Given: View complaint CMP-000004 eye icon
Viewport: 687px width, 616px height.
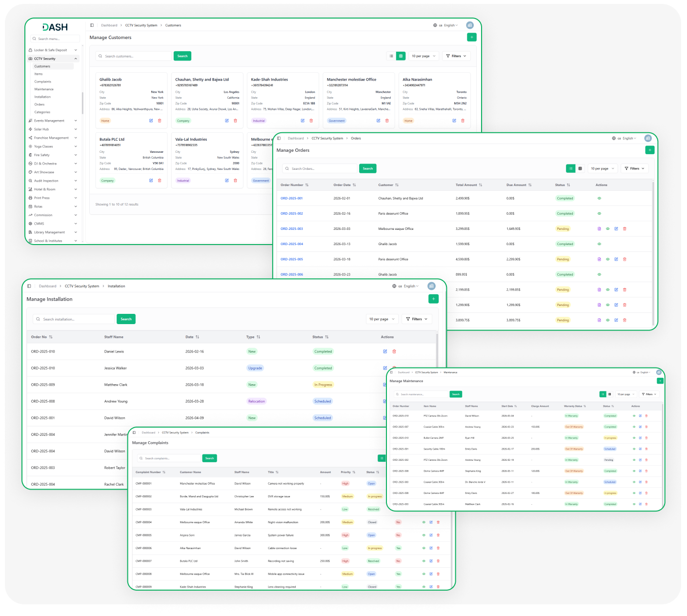Looking at the screenshot, I should pyautogui.click(x=424, y=522).
